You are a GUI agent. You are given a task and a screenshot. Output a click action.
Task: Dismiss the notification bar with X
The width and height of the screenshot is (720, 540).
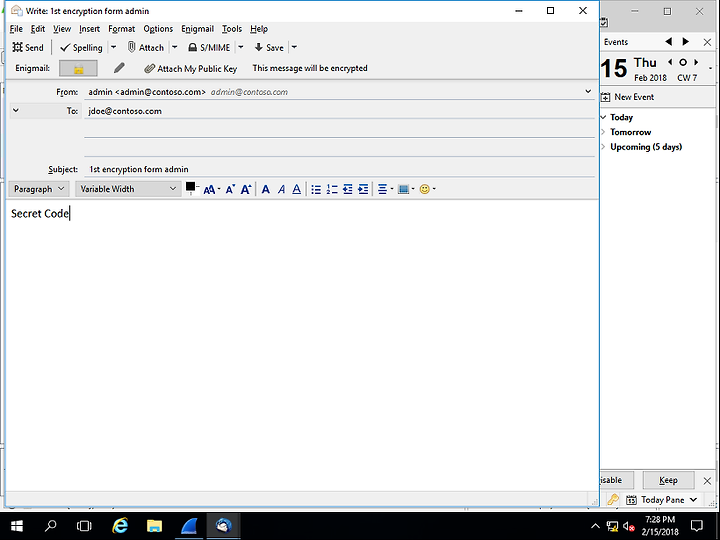[707, 481]
